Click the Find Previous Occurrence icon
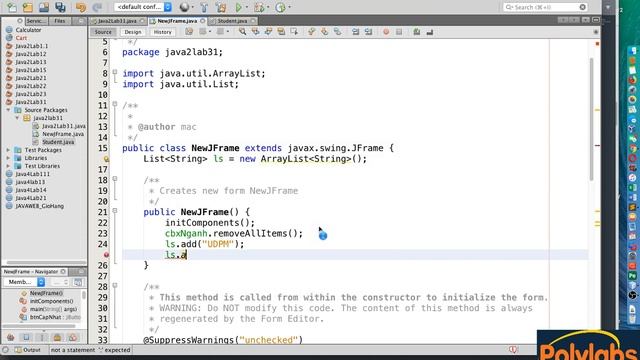This screenshot has width=640, height=360. (x=256, y=32)
